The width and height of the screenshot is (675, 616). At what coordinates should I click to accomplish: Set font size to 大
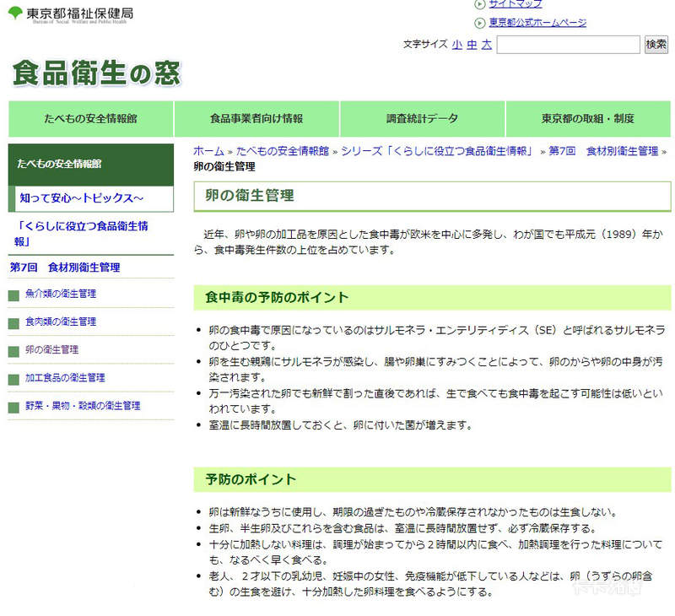pyautogui.click(x=485, y=45)
